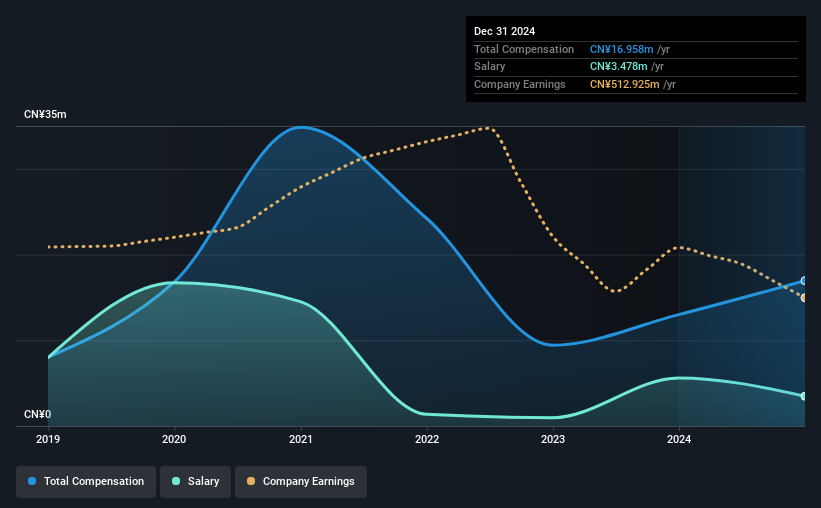Click the CN¥35m y-axis label

point(45,114)
